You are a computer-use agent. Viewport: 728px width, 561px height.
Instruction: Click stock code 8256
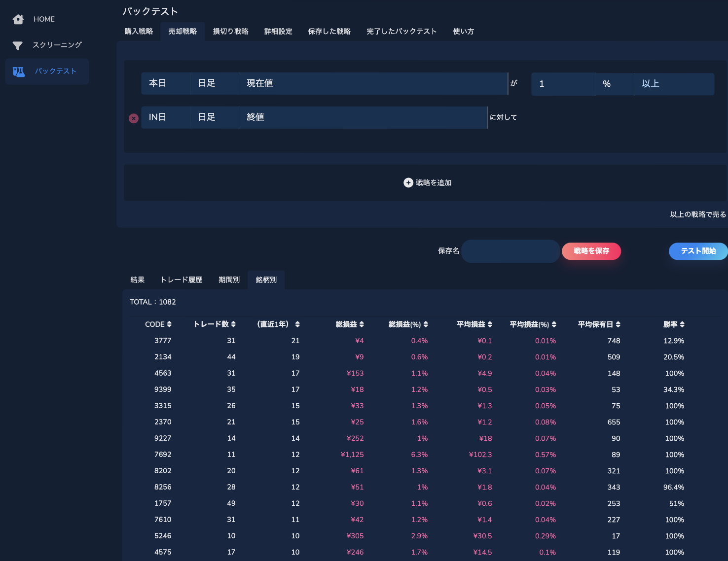click(x=163, y=487)
